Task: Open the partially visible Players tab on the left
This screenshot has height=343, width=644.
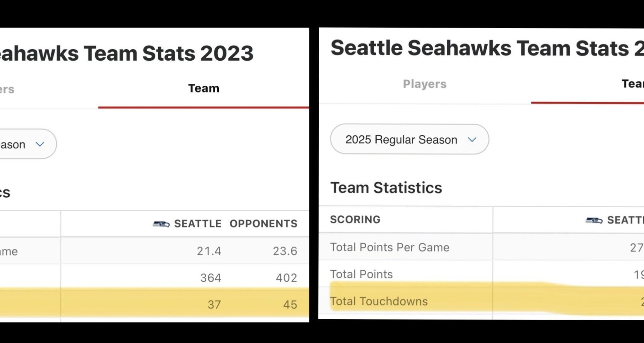Action: click(7, 89)
